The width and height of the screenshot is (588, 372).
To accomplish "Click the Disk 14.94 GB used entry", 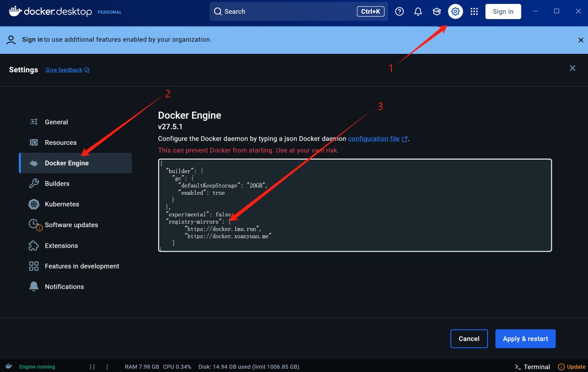I will [x=249, y=367].
